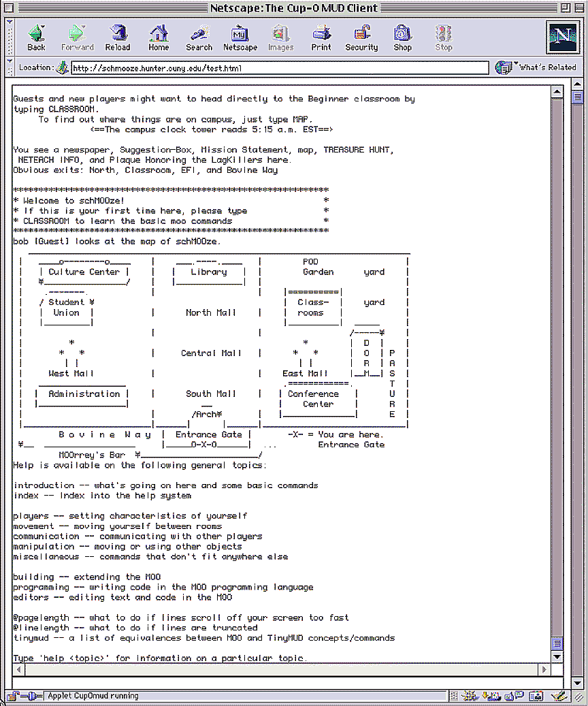The image size is (588, 706).
Task: Click the browser window's vertical scroll thumb
Action: [x=578, y=98]
